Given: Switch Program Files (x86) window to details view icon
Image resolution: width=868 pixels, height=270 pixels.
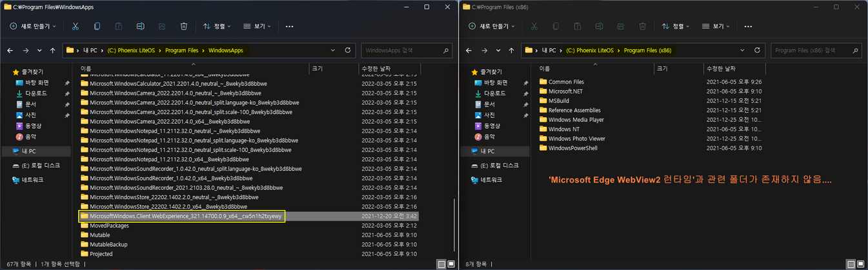Looking at the screenshot, I should pos(851,264).
